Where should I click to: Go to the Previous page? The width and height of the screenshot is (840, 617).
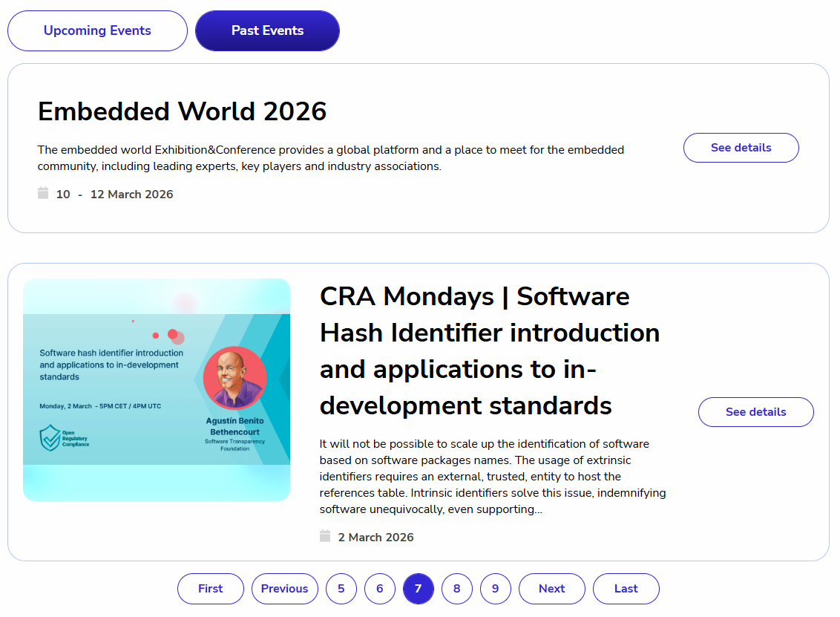pyautogui.click(x=285, y=589)
